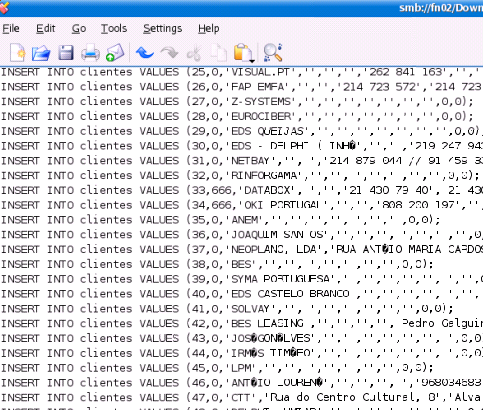
Task: Click 'BES' in row 38
Action: [241, 264]
